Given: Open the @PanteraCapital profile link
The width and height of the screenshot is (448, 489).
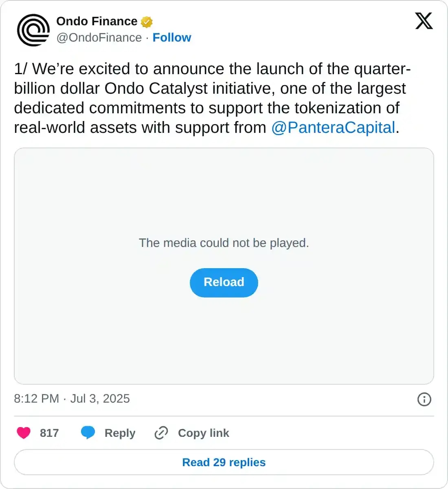Looking at the screenshot, I should (x=334, y=128).
